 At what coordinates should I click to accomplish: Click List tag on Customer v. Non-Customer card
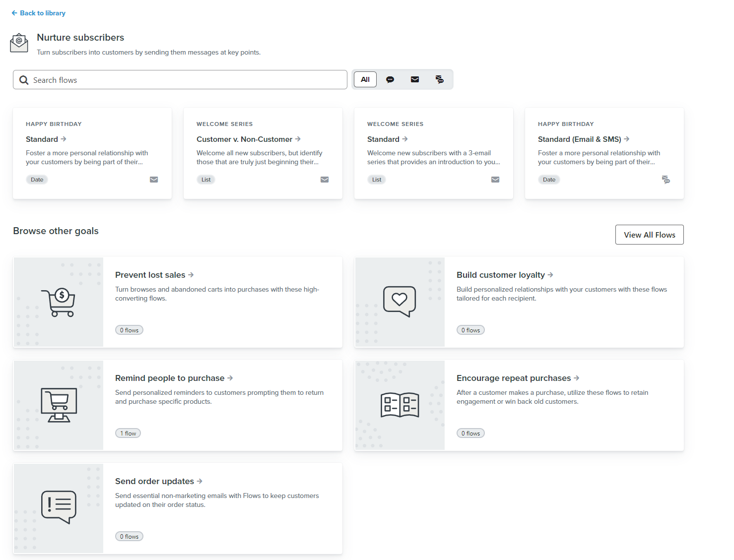click(x=206, y=180)
